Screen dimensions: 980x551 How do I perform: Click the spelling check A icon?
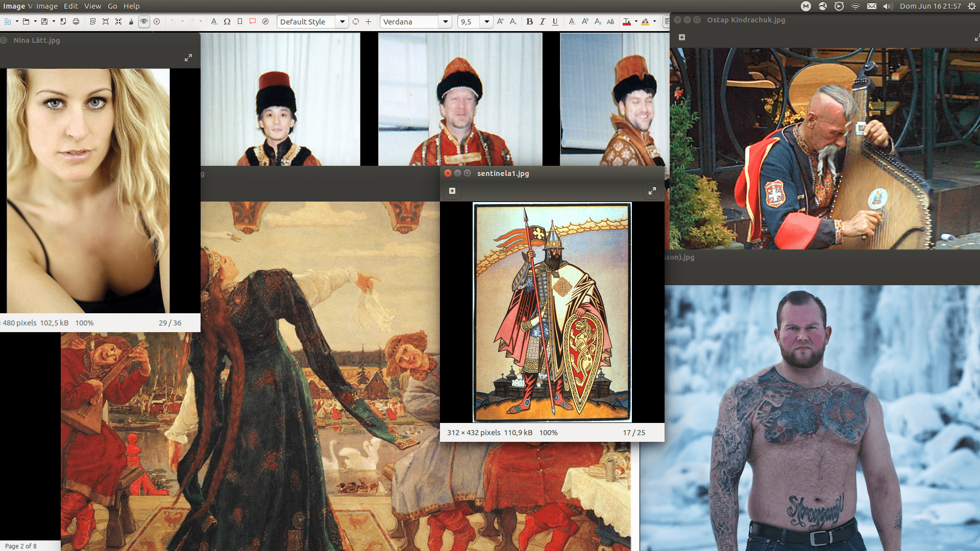214,22
